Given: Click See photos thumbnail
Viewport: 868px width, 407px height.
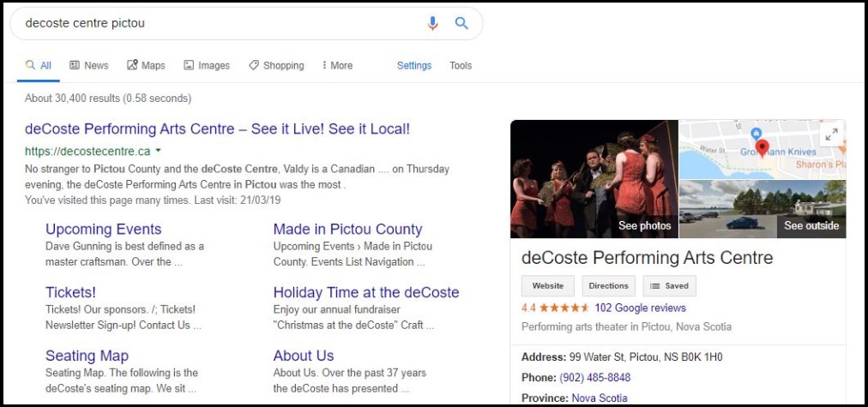Looking at the screenshot, I should coord(594,179).
